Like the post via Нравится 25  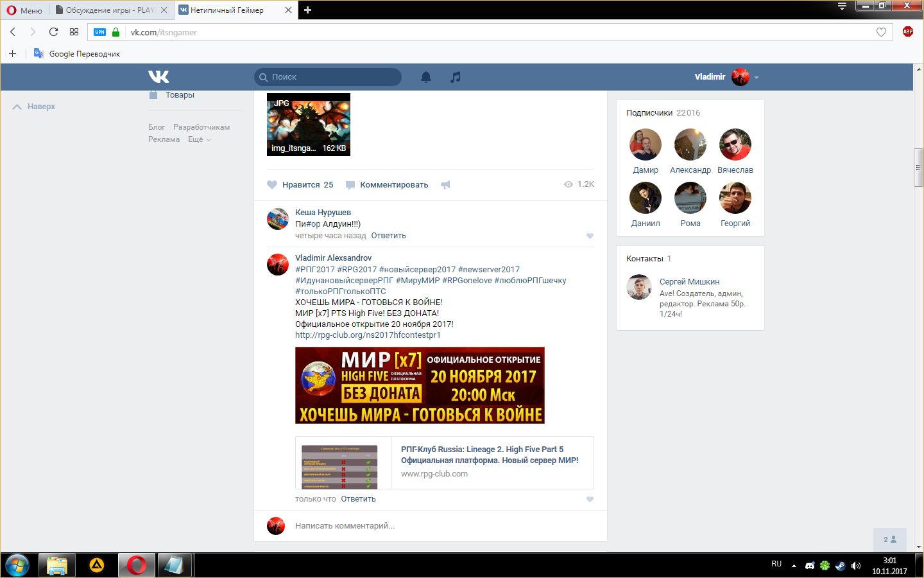coord(300,185)
